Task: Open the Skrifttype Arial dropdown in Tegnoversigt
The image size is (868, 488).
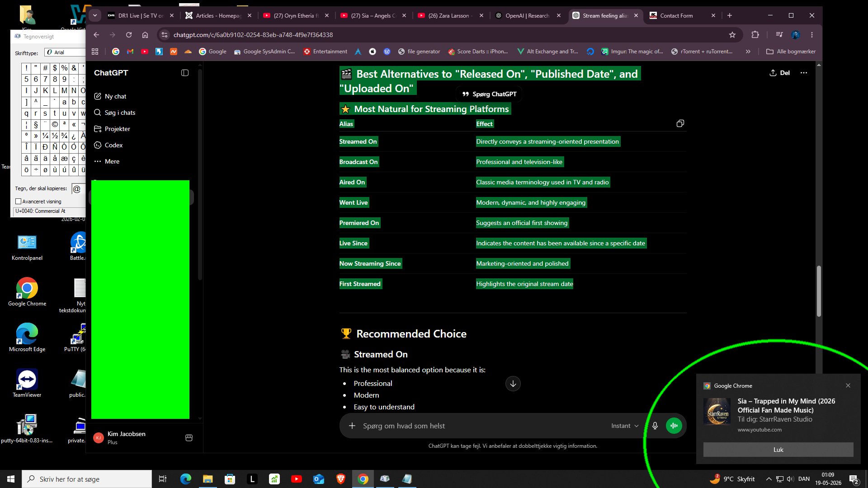Action: pos(65,52)
